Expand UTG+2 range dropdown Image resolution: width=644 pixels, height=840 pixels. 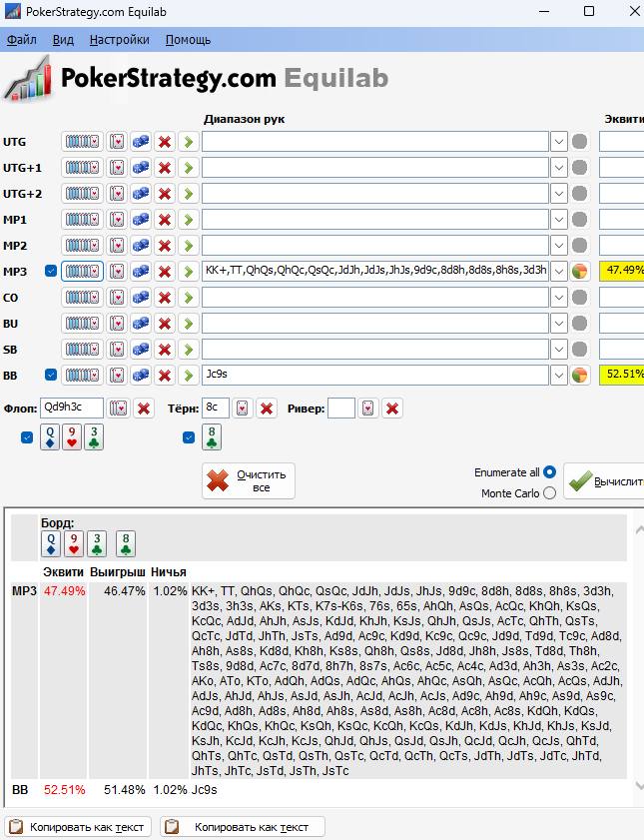click(x=559, y=194)
